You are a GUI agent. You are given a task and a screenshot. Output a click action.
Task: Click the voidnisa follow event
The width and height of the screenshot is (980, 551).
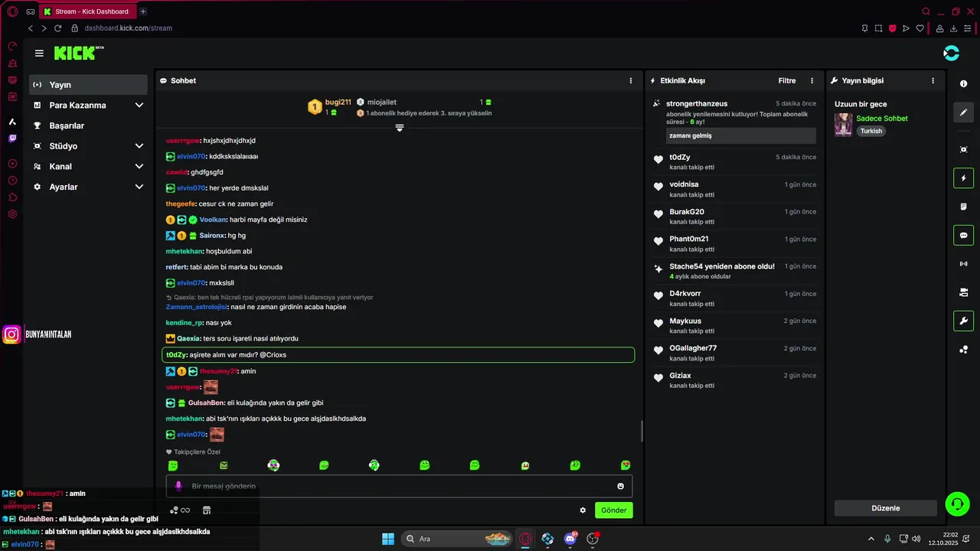(733, 189)
